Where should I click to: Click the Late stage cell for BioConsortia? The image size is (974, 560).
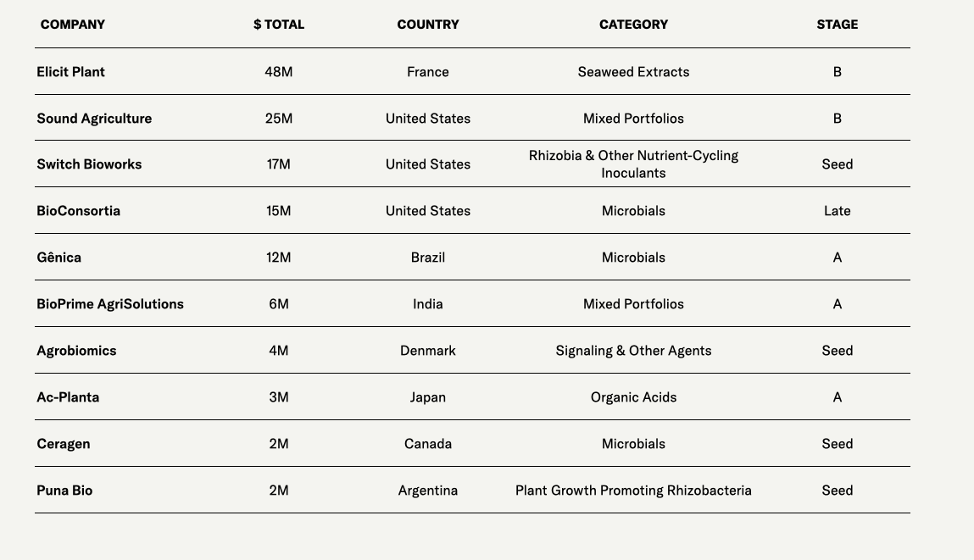(x=837, y=211)
